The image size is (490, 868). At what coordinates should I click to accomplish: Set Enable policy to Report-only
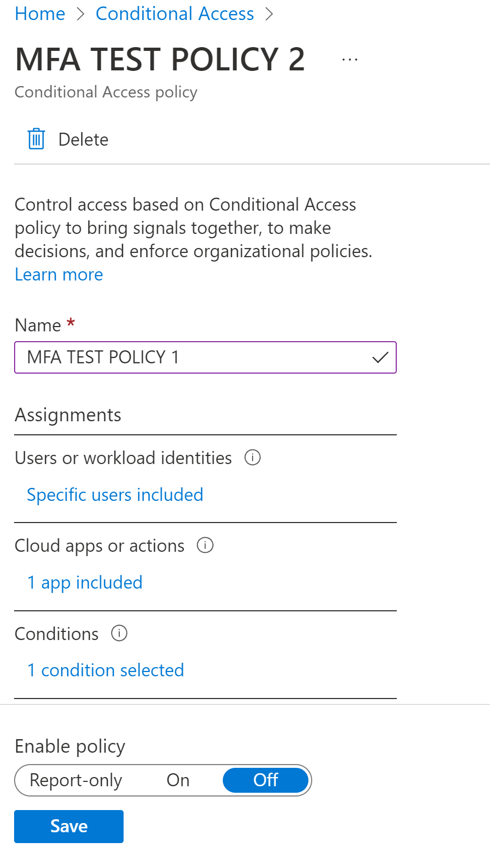(x=76, y=780)
